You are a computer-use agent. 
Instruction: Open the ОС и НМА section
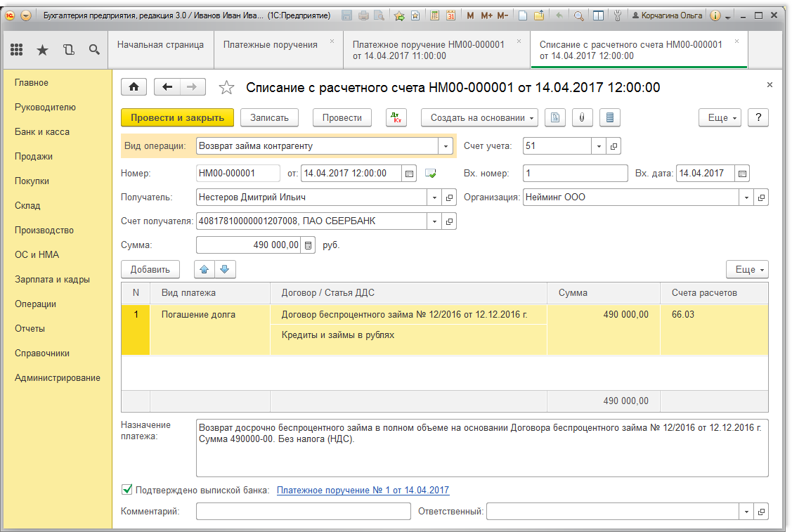pyautogui.click(x=37, y=254)
